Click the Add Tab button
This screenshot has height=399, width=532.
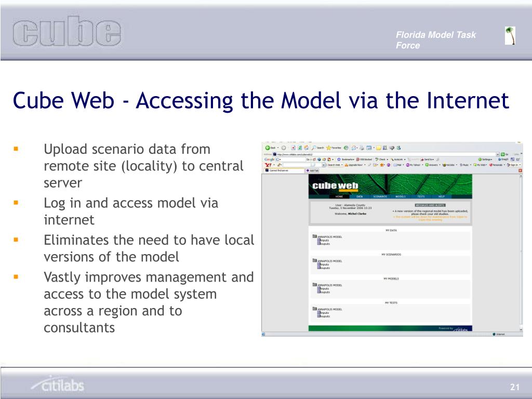312,170
